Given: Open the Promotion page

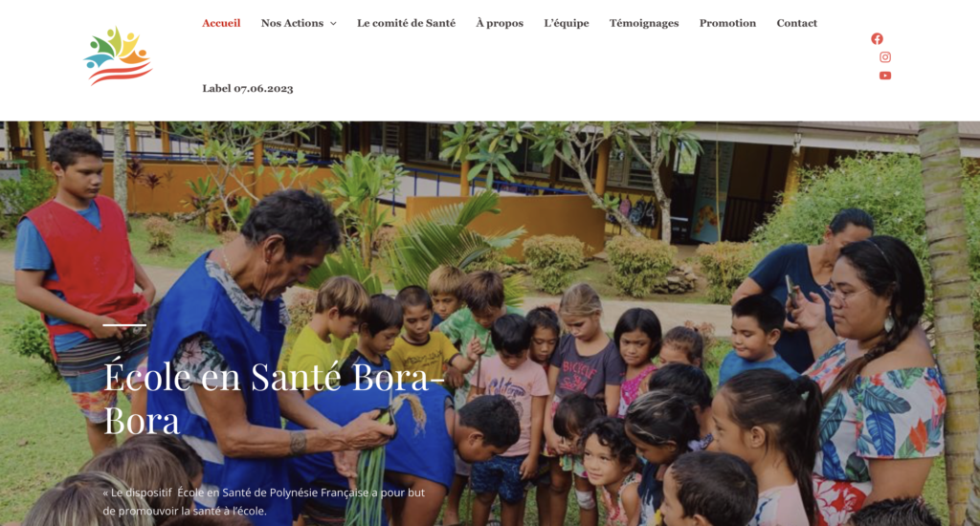Looking at the screenshot, I should pos(727,23).
